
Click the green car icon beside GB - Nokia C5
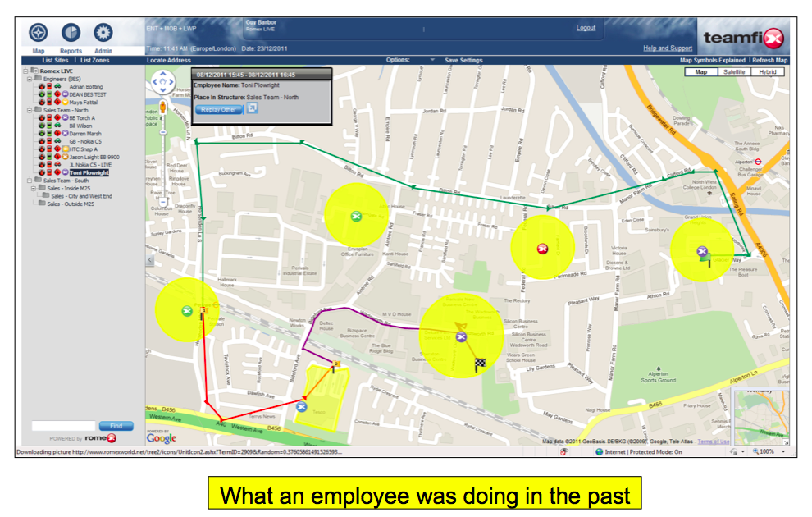pyautogui.click(x=57, y=141)
